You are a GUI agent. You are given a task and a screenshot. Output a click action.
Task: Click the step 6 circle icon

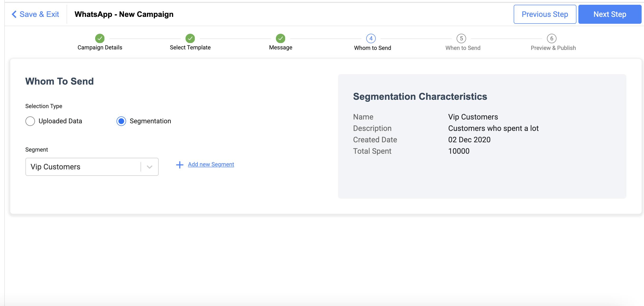(x=551, y=38)
